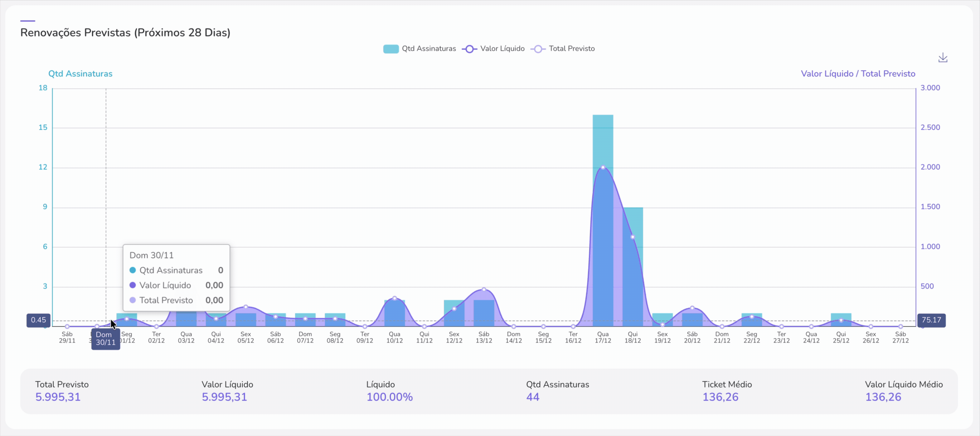Screen dimensions: 980x436
Task: Click the bar for Qui 18/12
Action: pyautogui.click(x=637, y=221)
